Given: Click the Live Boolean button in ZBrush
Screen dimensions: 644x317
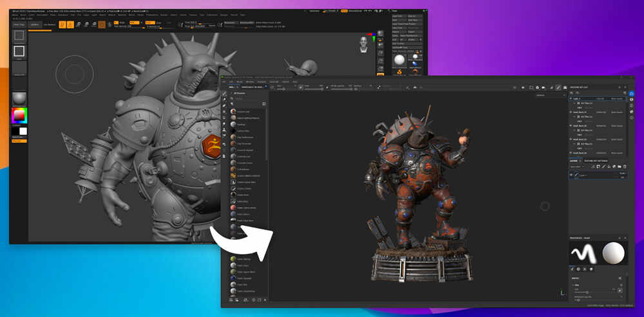Looking at the screenshot, I should (x=50, y=24).
